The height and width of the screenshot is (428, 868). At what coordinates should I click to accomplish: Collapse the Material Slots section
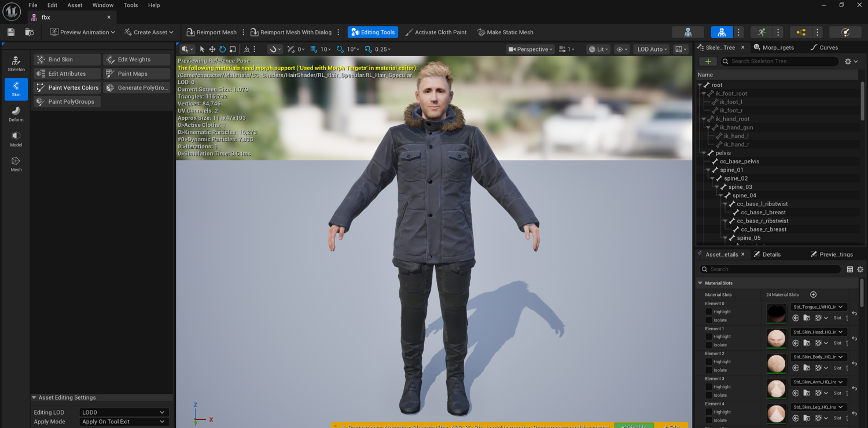700,283
